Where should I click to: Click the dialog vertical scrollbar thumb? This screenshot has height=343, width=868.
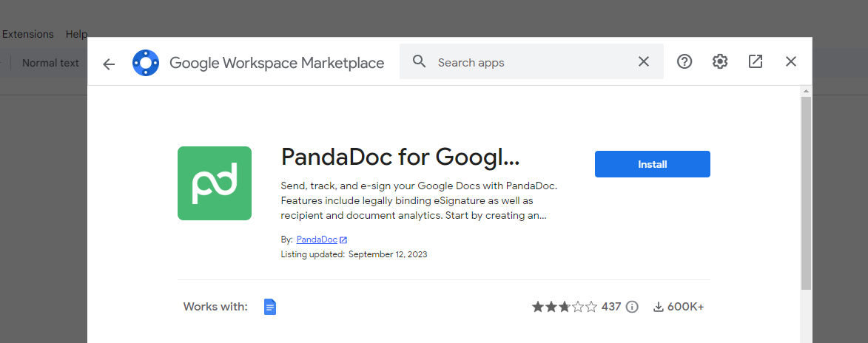tap(806, 194)
